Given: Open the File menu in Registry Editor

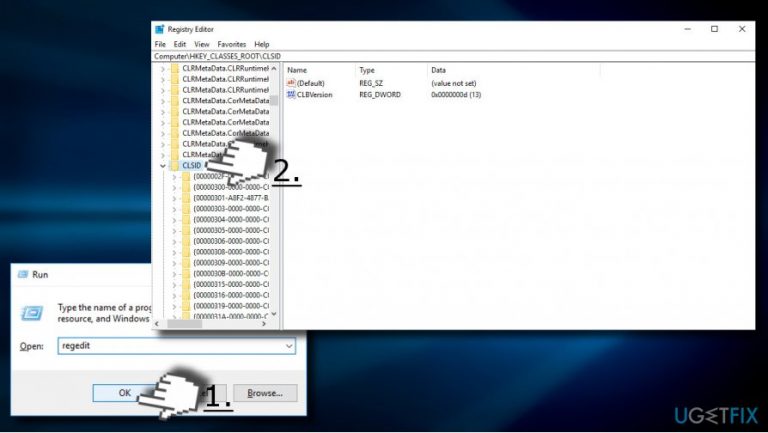Looking at the screenshot, I should click(160, 44).
